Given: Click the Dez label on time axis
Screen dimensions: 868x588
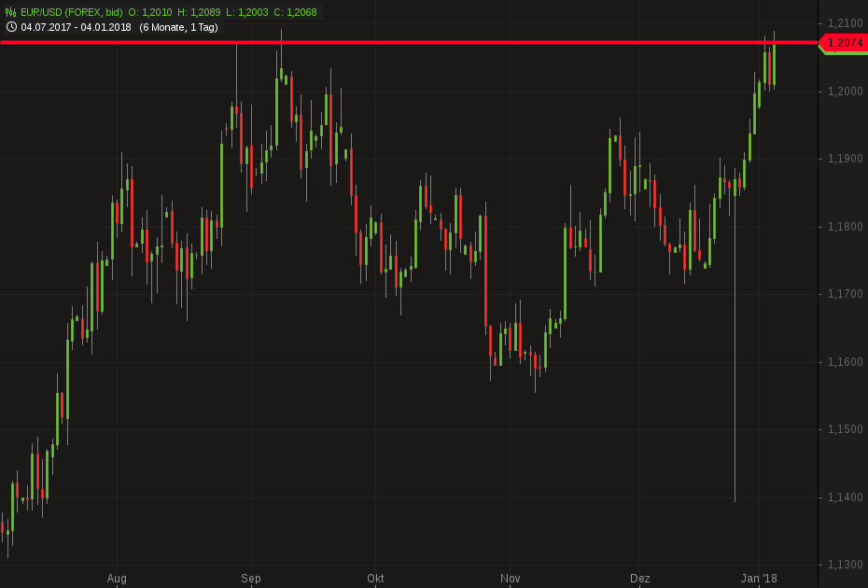Looking at the screenshot, I should pyautogui.click(x=639, y=579).
